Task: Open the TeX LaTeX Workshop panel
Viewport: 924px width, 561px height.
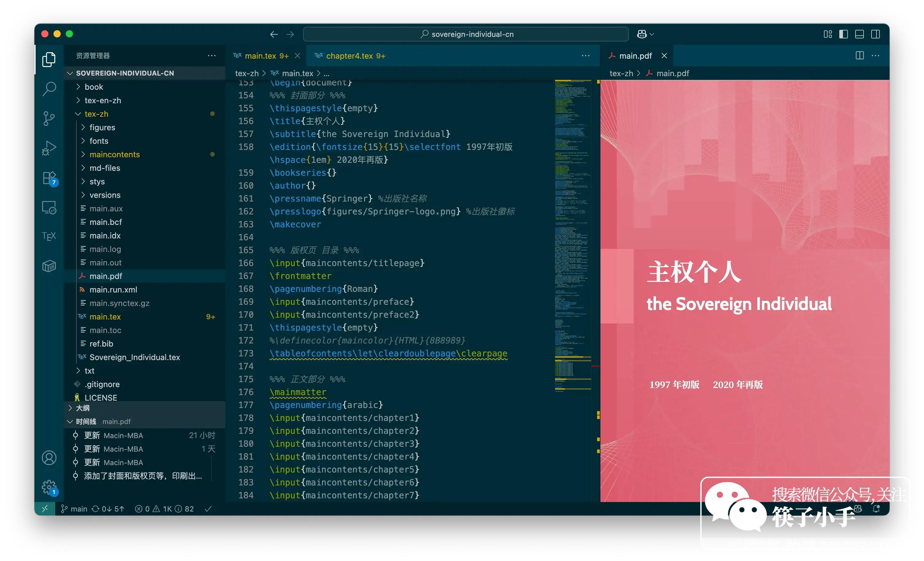Action: click(49, 236)
